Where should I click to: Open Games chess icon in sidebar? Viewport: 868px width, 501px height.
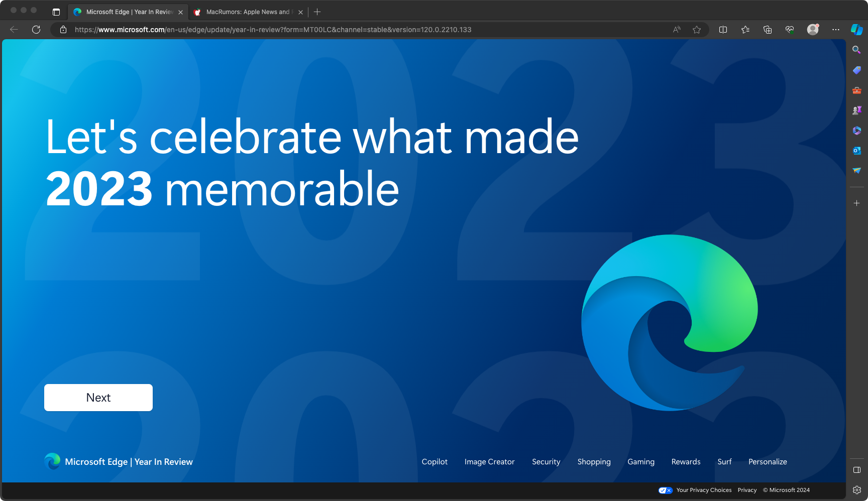tap(857, 110)
